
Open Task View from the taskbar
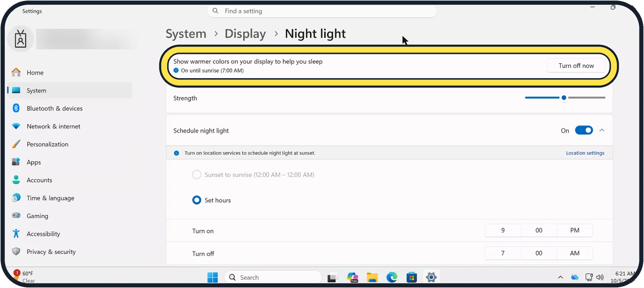point(332,277)
